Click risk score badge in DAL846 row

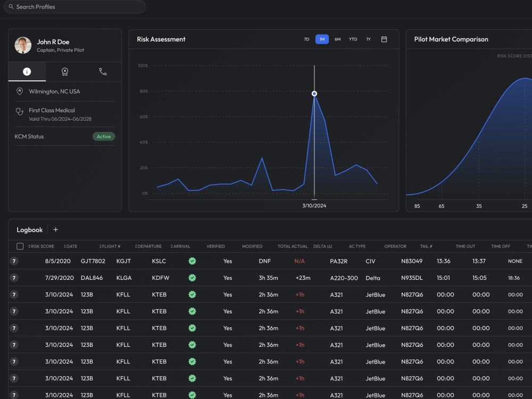coord(14,278)
